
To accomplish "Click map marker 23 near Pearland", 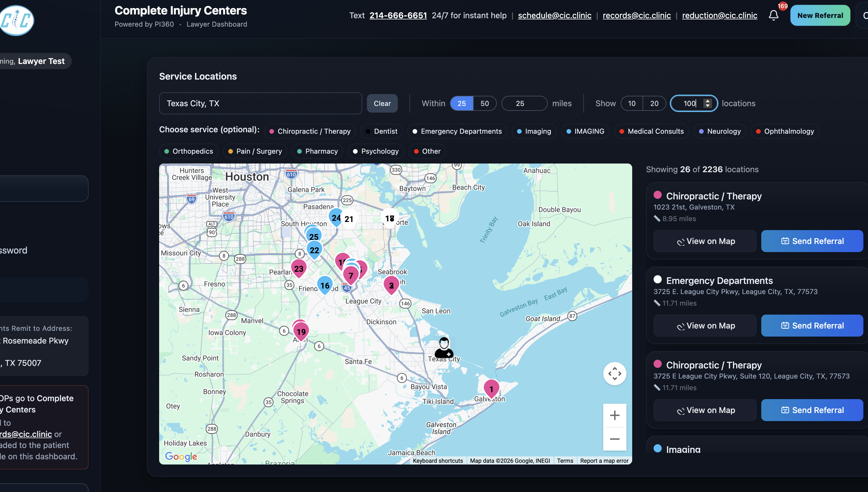I will point(299,268).
